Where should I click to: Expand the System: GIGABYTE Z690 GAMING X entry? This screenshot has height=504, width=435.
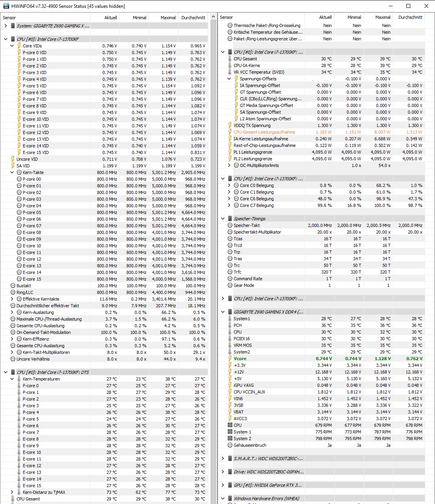5,25
